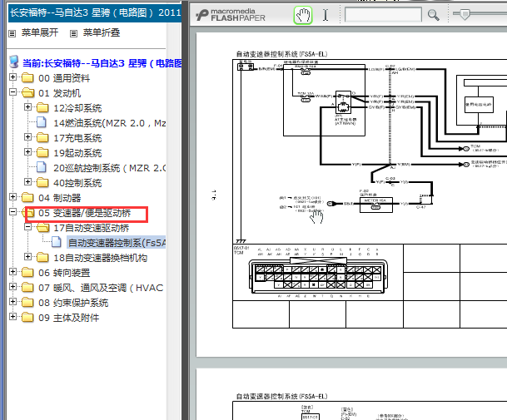507x420 pixels.
Task: Click the folder icon of 18自动变速器换档机构
Action: (42, 258)
